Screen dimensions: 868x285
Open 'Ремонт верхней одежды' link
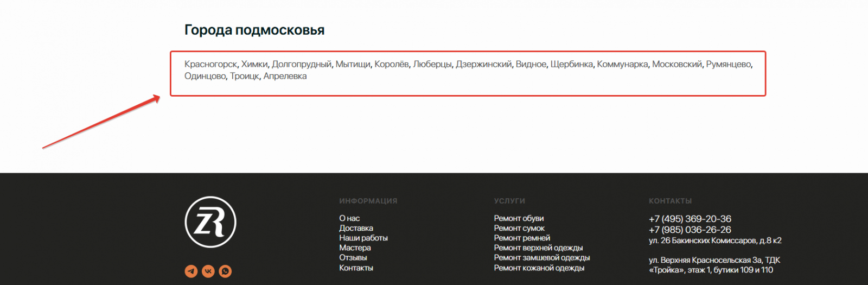(538, 248)
